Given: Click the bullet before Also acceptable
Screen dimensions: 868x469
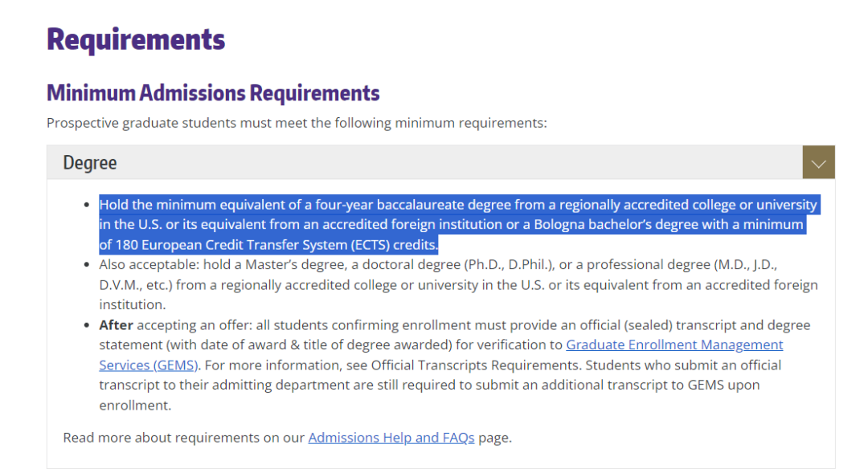Looking at the screenshot, I should pos(86,265).
